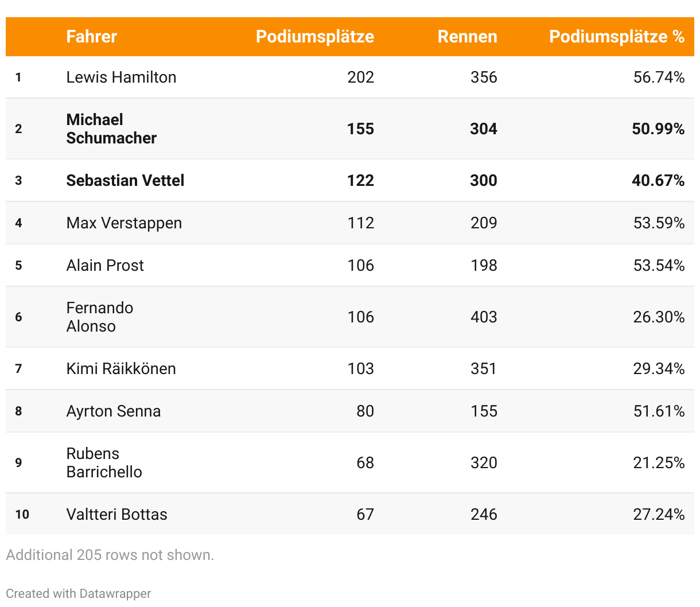Click Ayrton Senna driver name

(x=113, y=411)
